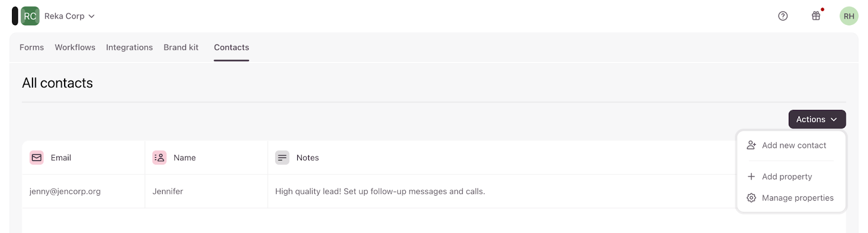Open the Workflows tab
This screenshot has width=868, height=233.
75,48
